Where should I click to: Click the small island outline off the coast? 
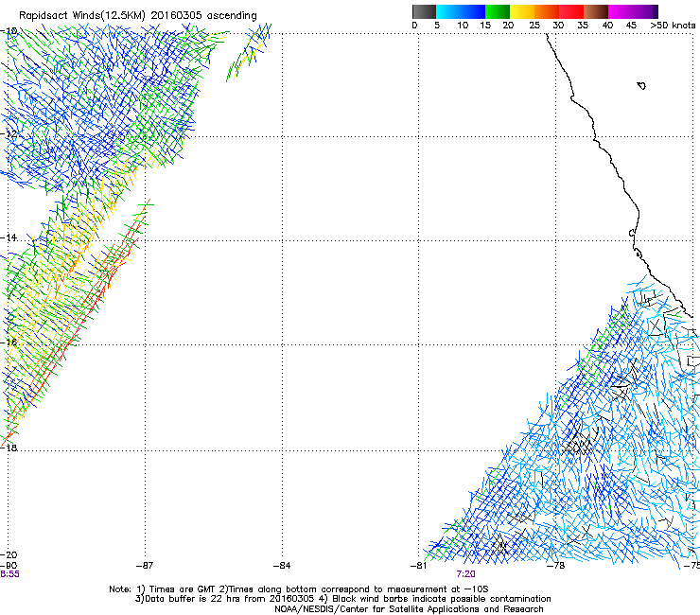tap(641, 86)
